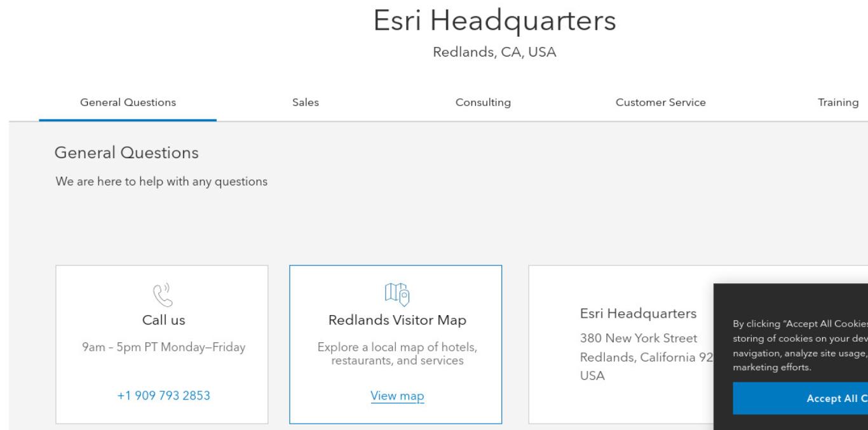
Task: Click the General Questions section heading
Action: 126,153
